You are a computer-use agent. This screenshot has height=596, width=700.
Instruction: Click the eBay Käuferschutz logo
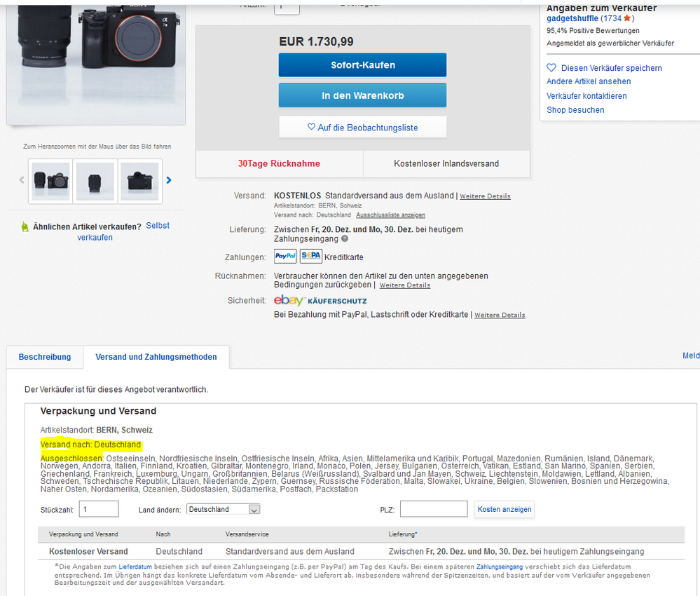click(320, 300)
